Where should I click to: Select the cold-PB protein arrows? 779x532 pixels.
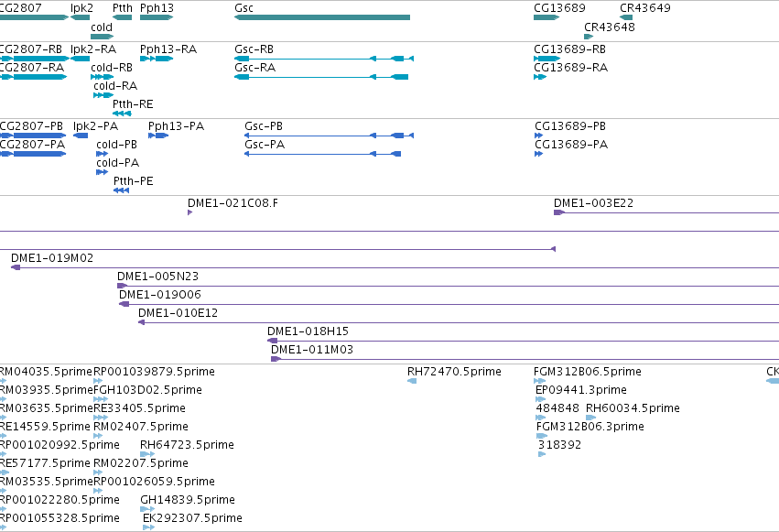tap(102, 154)
